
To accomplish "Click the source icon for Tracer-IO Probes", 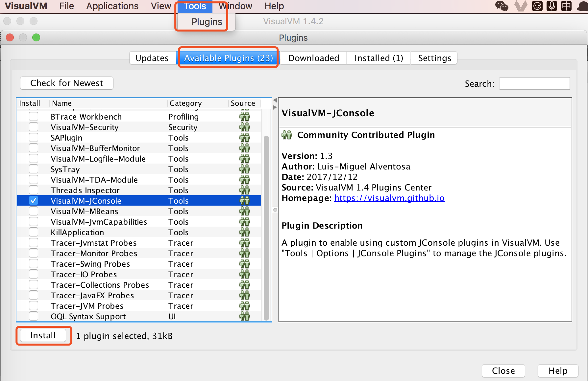I will click(x=244, y=274).
